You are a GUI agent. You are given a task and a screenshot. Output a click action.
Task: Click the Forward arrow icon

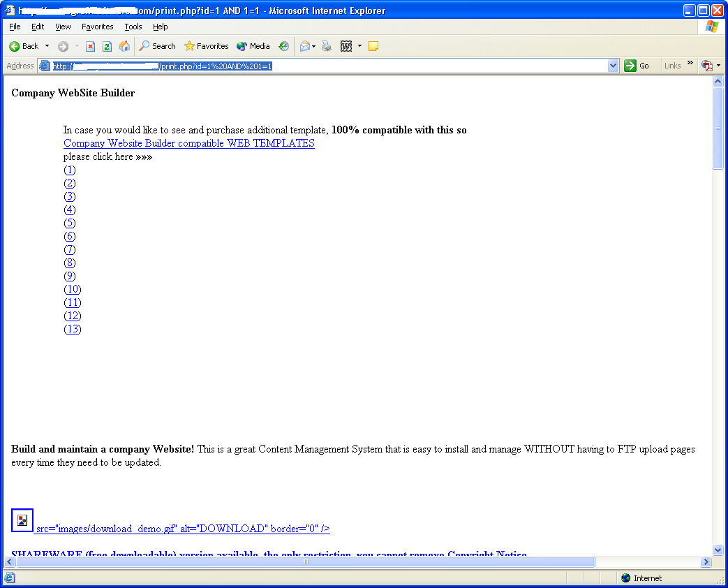[x=63, y=46]
